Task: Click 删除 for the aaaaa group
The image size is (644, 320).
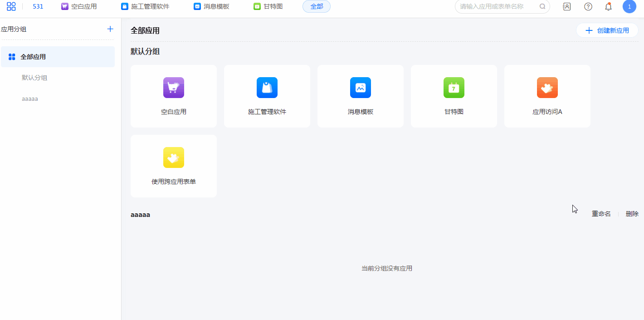Action: [632, 214]
